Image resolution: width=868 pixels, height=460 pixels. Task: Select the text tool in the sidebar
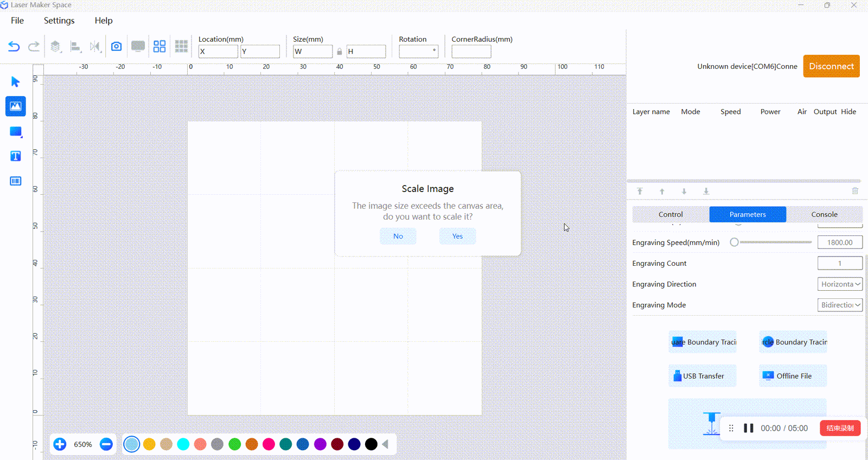pyautogui.click(x=16, y=156)
